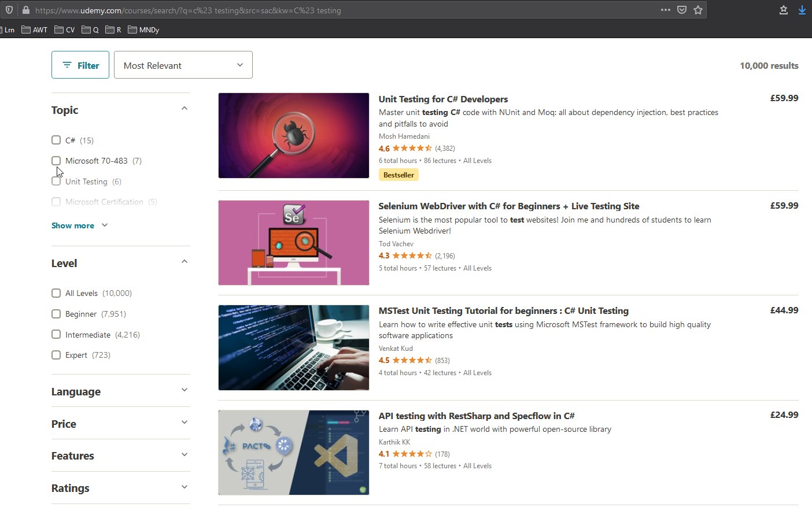Image resolution: width=812 pixels, height=511 pixels.
Task: Click the Selenium course thumbnail
Action: click(294, 243)
